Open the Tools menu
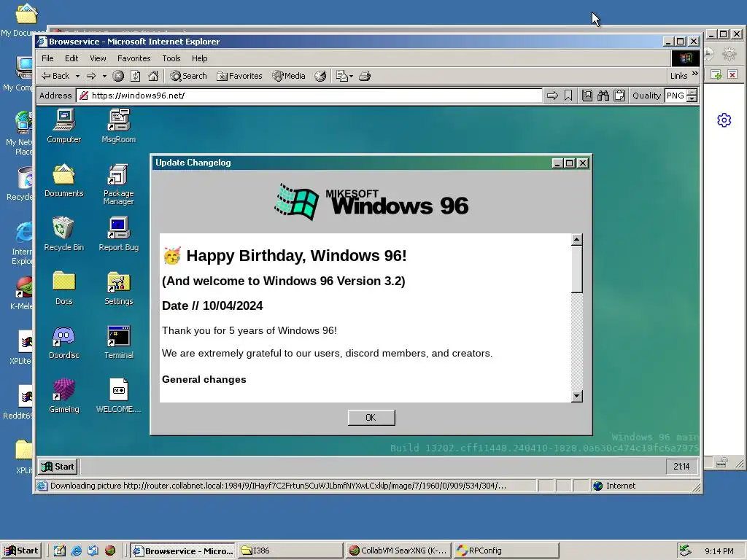 [171, 58]
